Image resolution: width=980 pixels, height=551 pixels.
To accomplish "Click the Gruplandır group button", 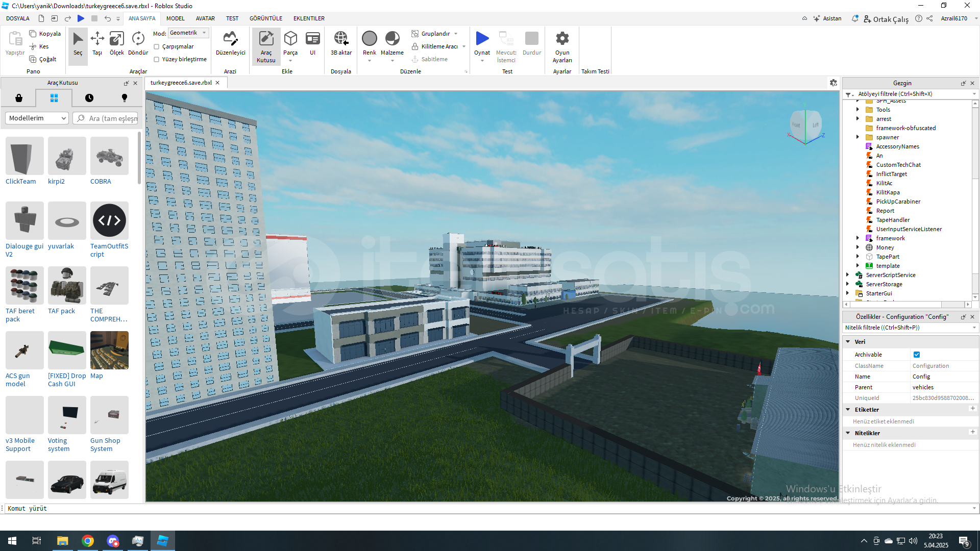I will pyautogui.click(x=431, y=34).
